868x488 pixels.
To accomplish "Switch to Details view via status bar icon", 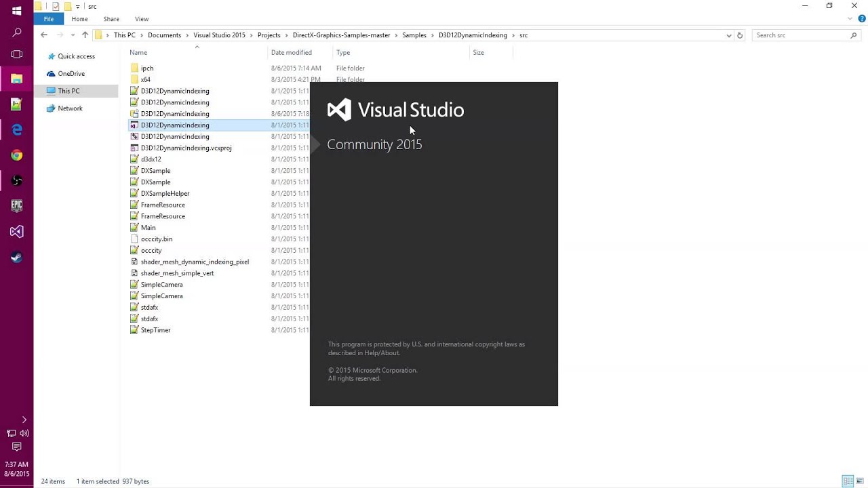I will tap(848, 481).
